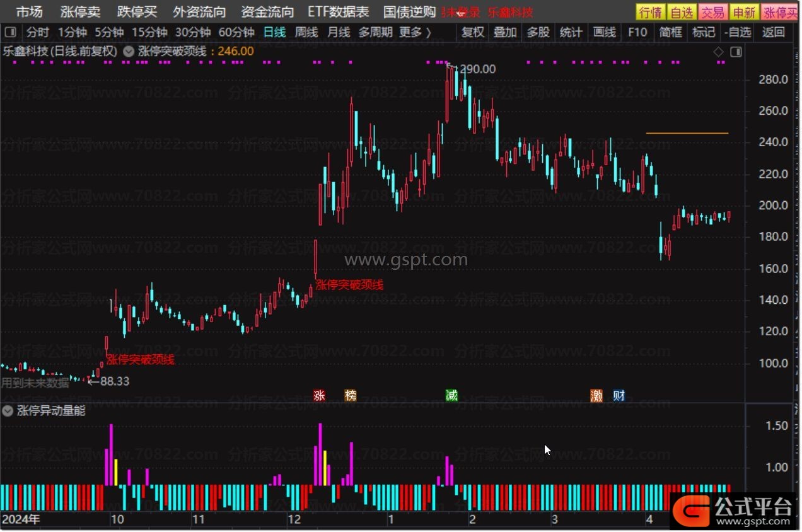The height and width of the screenshot is (532, 802).
Task: Toggle the right side panel icon
Action: pos(736,52)
